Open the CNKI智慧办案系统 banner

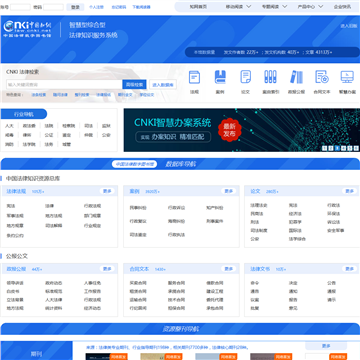(242, 130)
